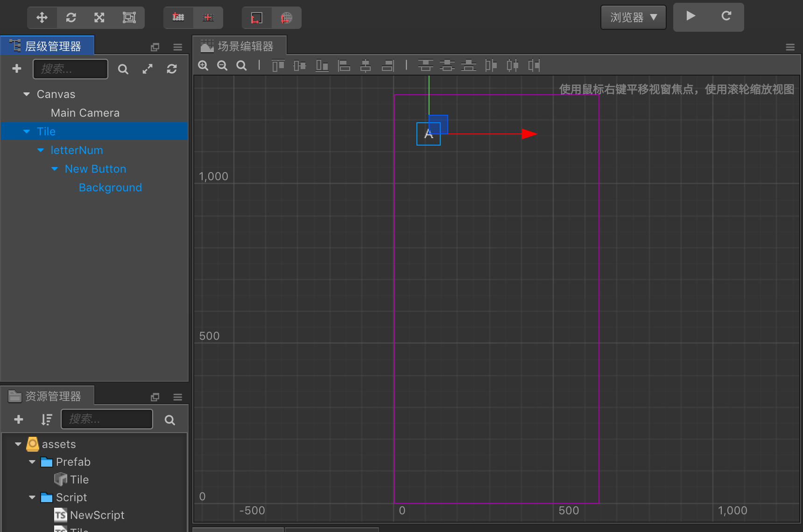The width and height of the screenshot is (803, 532).
Task: Click refresh icon in hierarchy panel
Action: 172,69
